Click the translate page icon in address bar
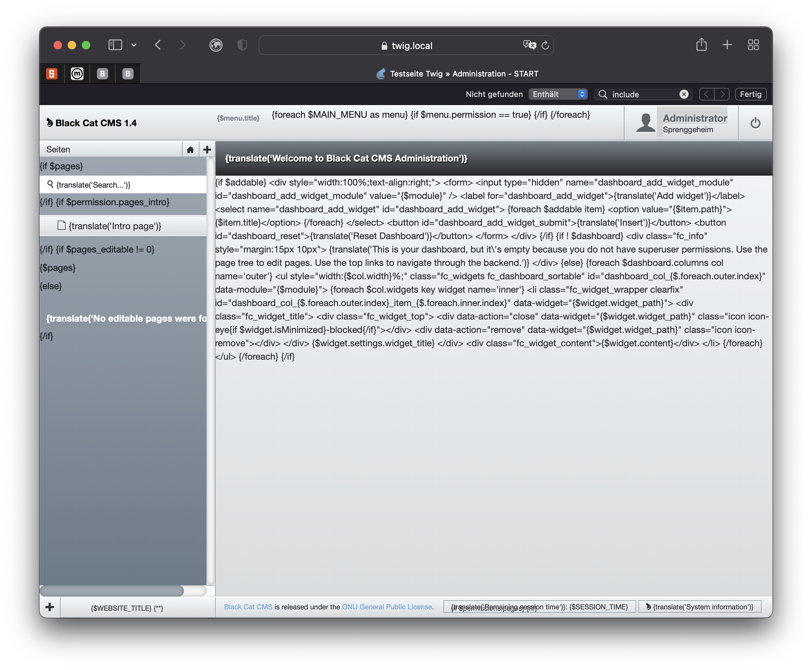The image size is (812, 670). click(529, 45)
